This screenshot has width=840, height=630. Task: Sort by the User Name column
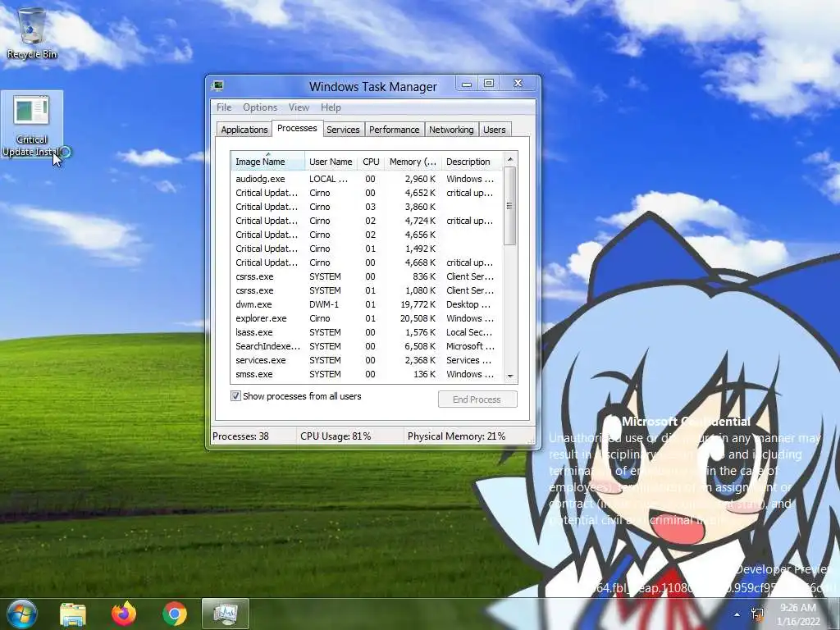point(331,162)
